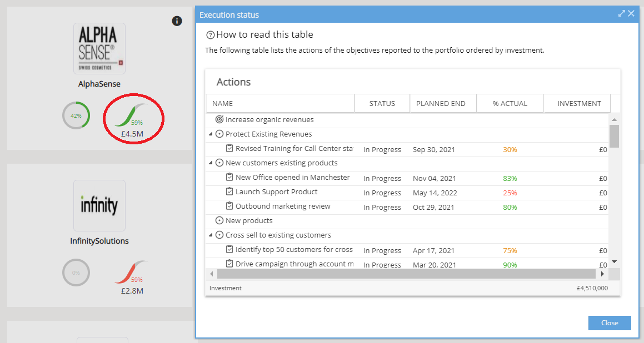The image size is (644, 343).
Task: Click InfinitySolutions company name label
Action: pos(99,241)
